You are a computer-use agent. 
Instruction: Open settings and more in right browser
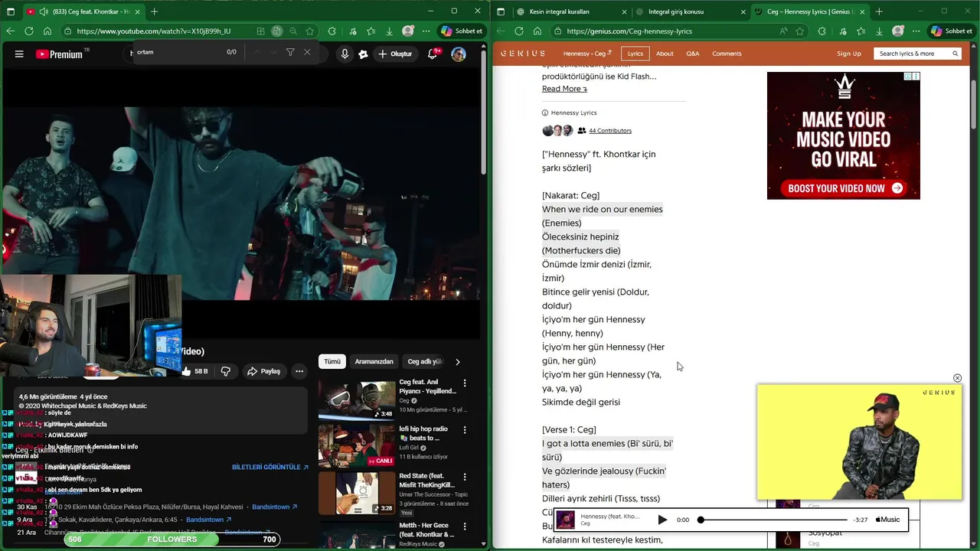(x=916, y=31)
